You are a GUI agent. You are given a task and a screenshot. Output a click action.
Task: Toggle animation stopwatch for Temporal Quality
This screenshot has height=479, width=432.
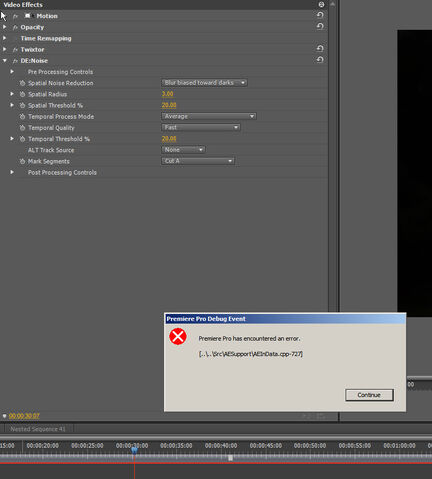coord(22,128)
